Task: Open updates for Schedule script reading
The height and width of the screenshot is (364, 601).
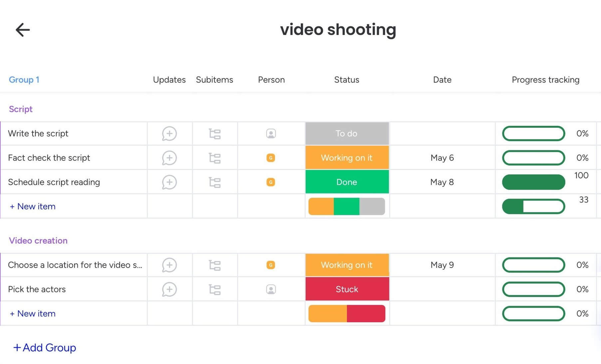Action: (x=169, y=182)
